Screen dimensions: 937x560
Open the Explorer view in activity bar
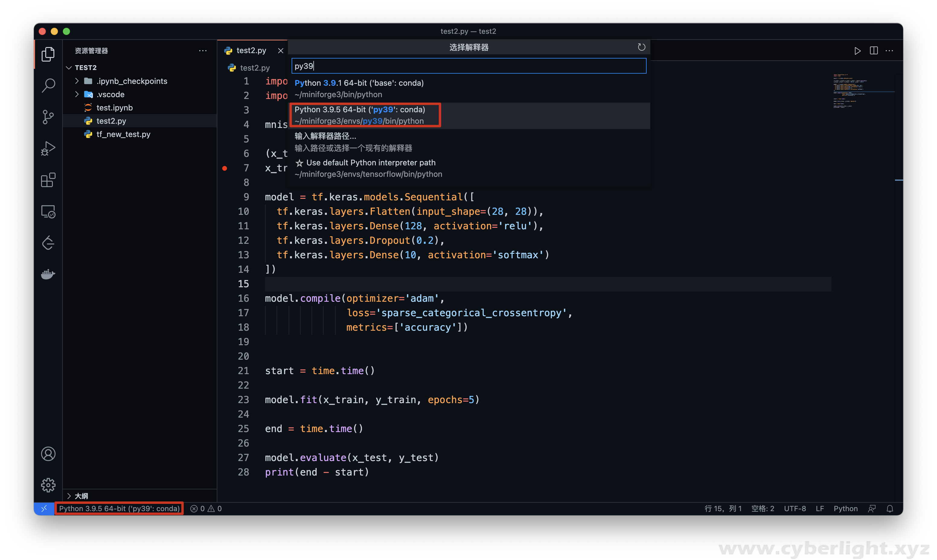48,54
